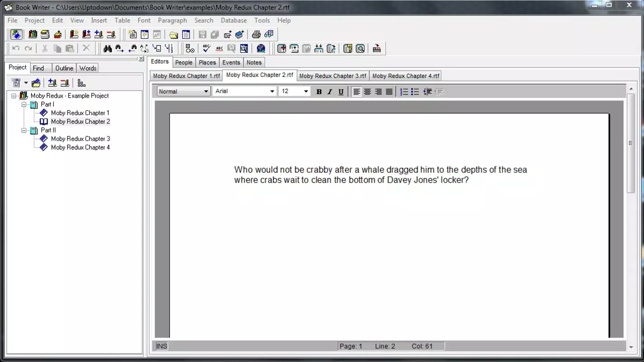Click the Find Next binoculars icon

(x=119, y=48)
